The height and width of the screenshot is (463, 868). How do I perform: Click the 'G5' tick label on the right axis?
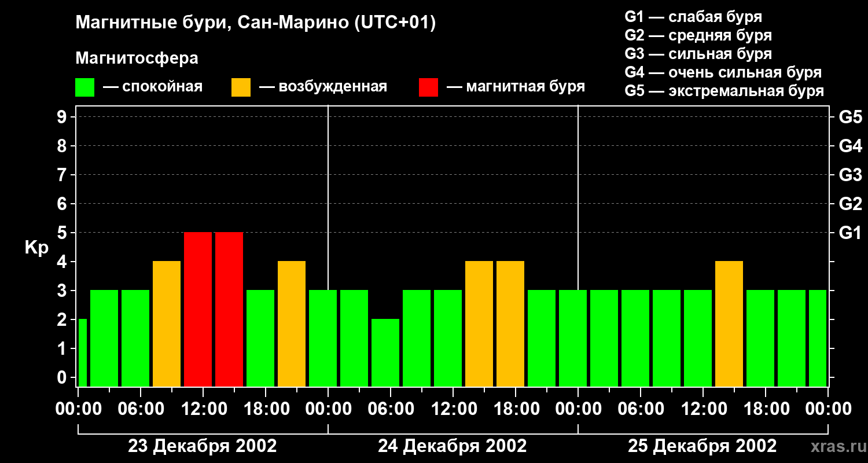pos(851,117)
